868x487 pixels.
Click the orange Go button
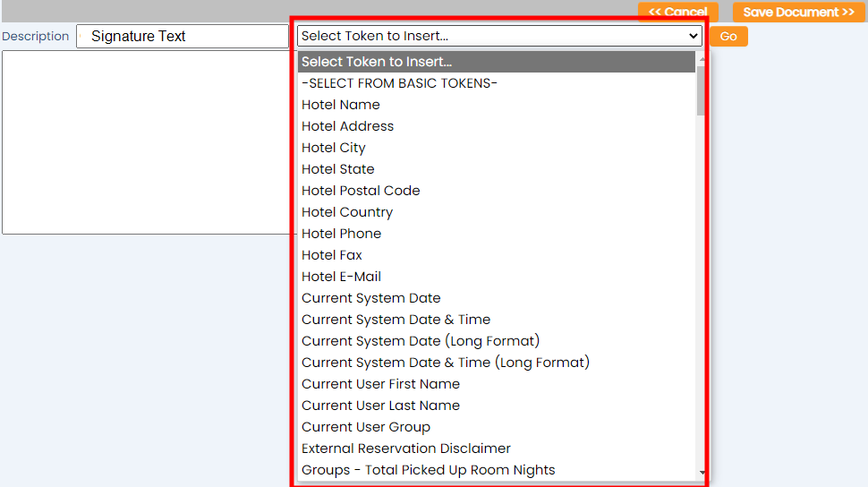[728, 36]
